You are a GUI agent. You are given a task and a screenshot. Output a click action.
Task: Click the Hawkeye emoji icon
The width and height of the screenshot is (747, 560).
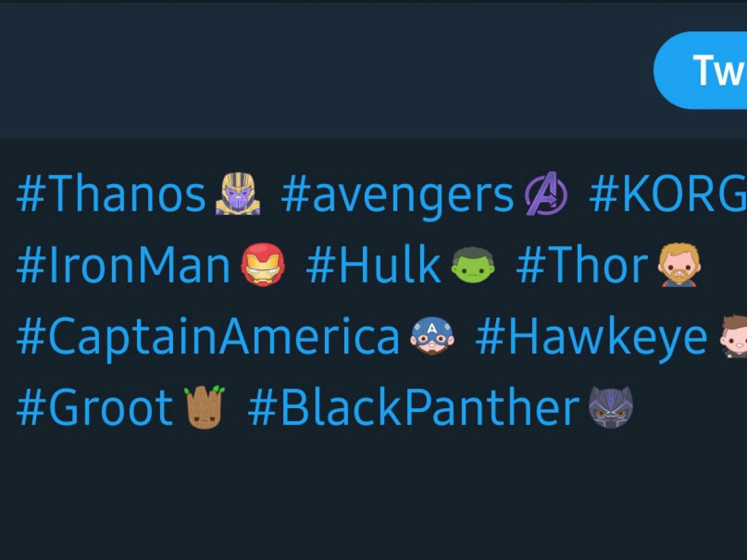tap(733, 336)
